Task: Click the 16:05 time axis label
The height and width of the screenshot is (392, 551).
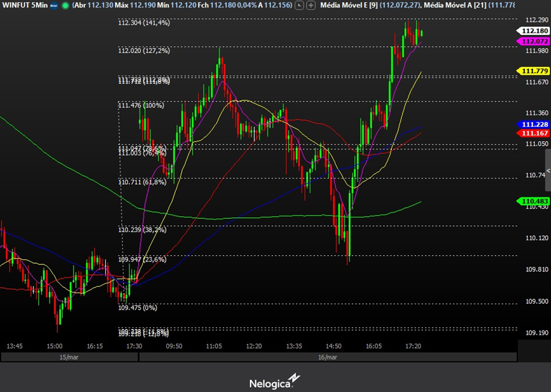Action: pyautogui.click(x=374, y=347)
